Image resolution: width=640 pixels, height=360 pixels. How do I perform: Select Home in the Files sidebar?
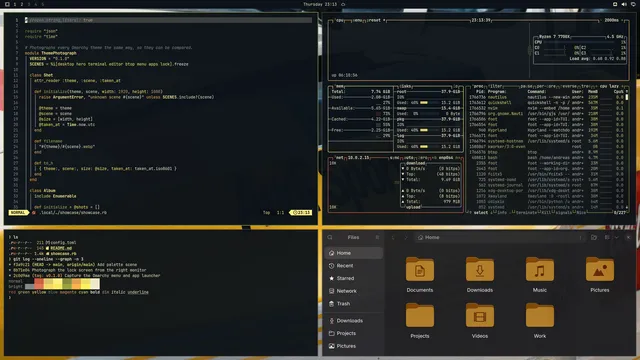coord(353,253)
